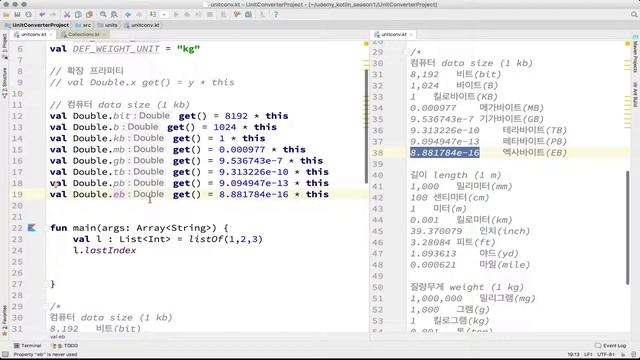Click the Run play icon

176,14
